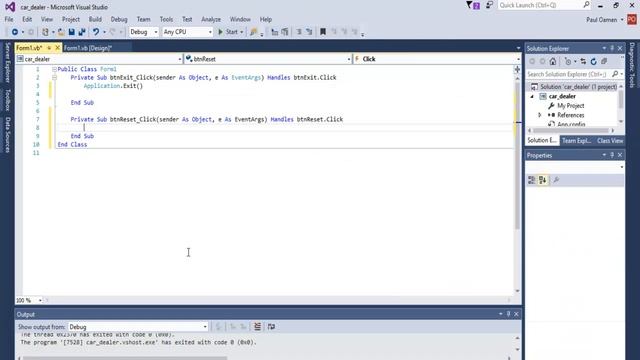Pin the Properties panel with pushpin icon
Screen dimensions: 640x360
pyautogui.click(x=612, y=155)
